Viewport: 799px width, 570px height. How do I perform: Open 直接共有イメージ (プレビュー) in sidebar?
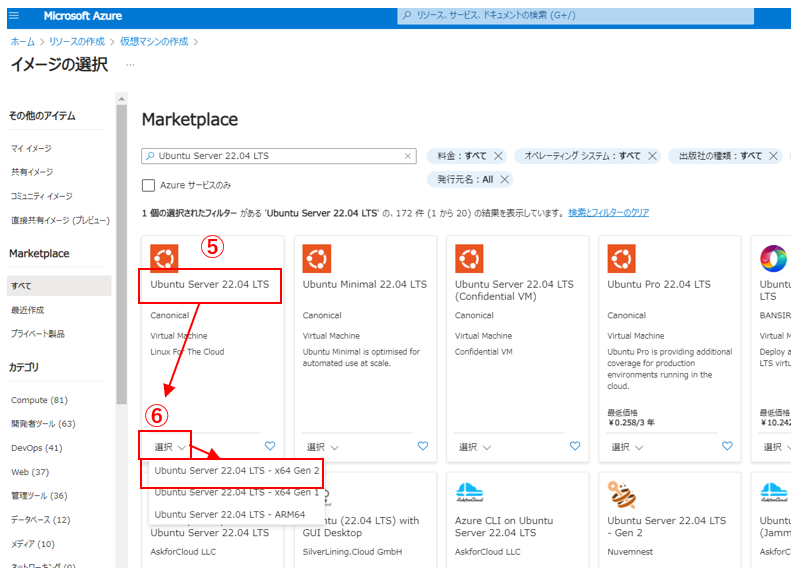pos(60,220)
